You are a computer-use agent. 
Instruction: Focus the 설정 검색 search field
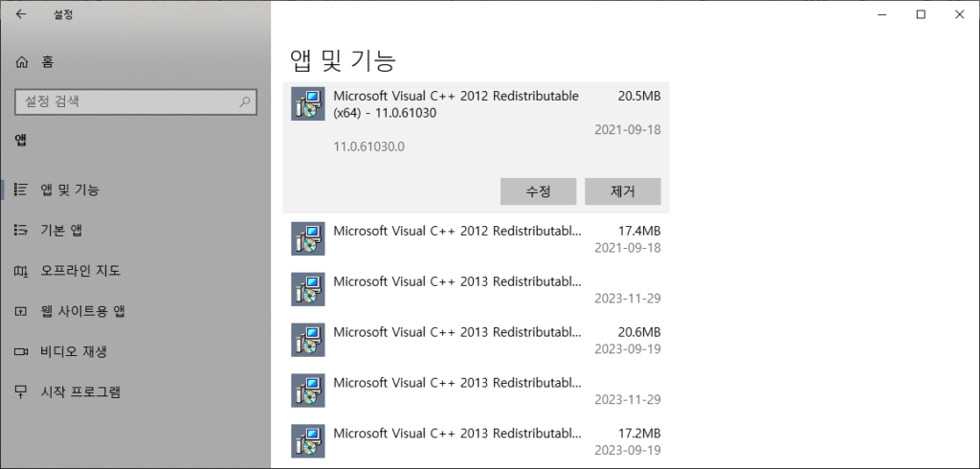click(135, 101)
